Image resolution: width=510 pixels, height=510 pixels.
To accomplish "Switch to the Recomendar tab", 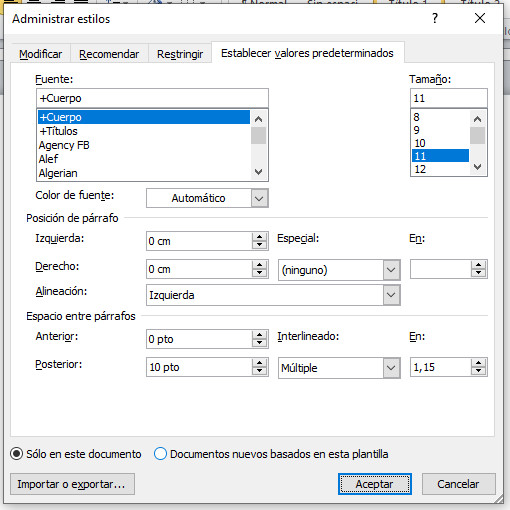I will [x=109, y=54].
